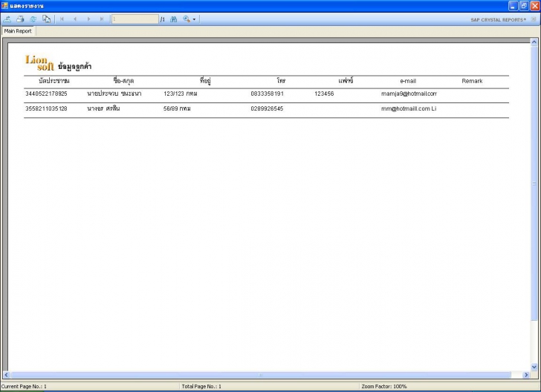
Task: Click the Print Report icon
Action: click(20, 19)
